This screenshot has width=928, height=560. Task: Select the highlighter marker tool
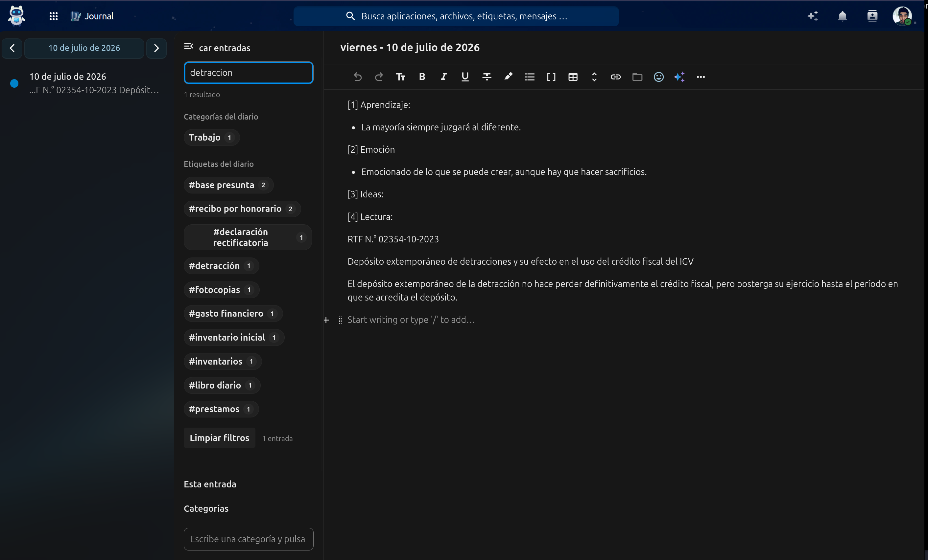[509, 77]
